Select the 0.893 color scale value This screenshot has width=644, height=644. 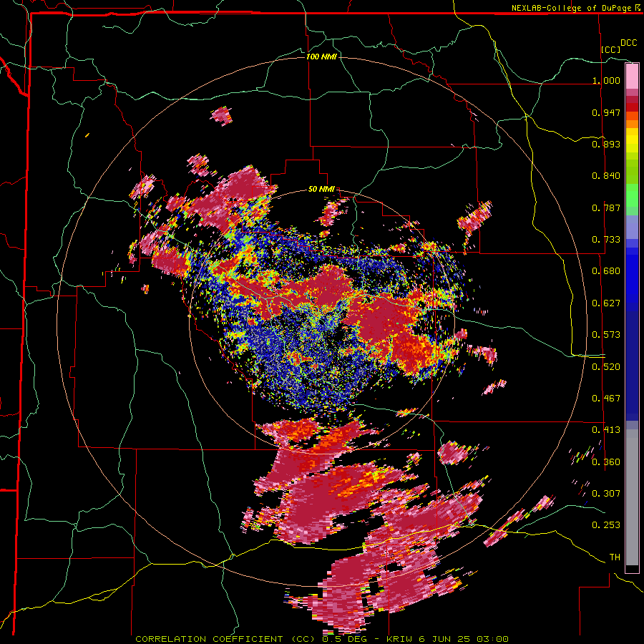coord(606,144)
